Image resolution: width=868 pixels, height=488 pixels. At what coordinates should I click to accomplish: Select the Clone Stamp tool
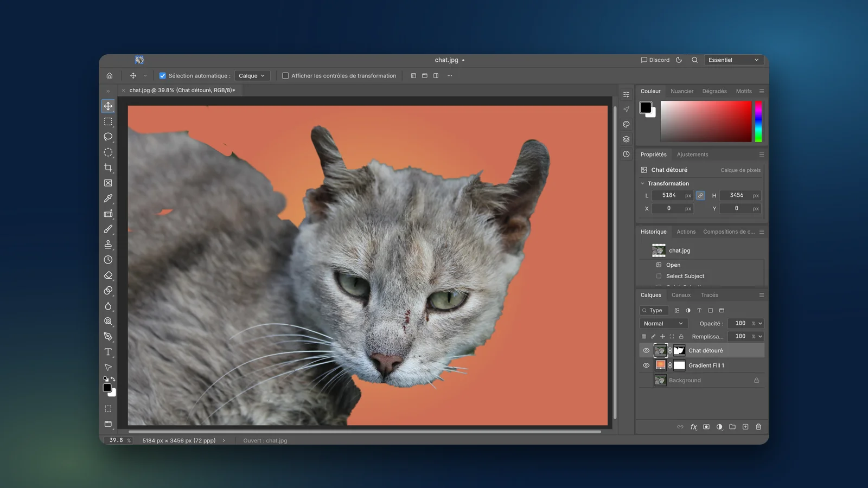108,245
